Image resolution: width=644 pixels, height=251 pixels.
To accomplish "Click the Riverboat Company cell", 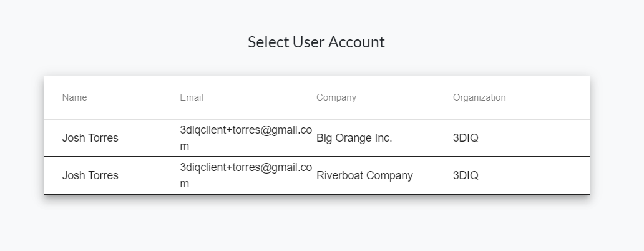I will pyautogui.click(x=364, y=175).
